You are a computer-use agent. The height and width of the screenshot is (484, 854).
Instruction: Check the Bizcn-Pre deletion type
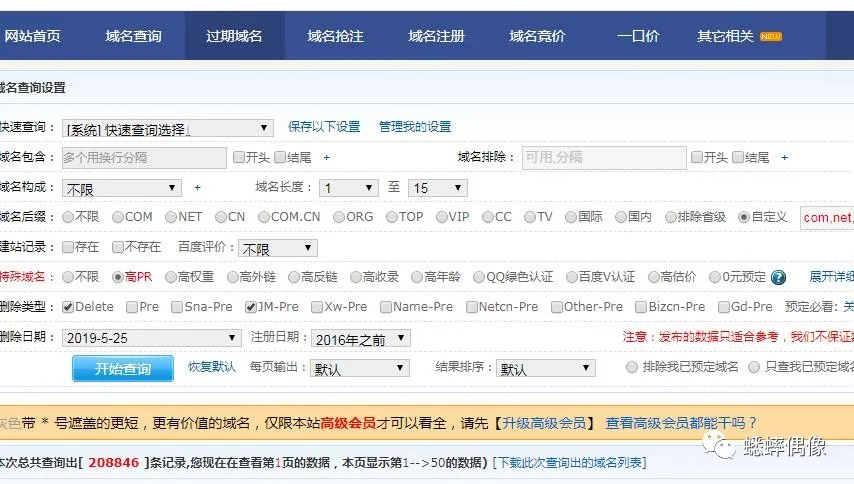click(x=641, y=307)
